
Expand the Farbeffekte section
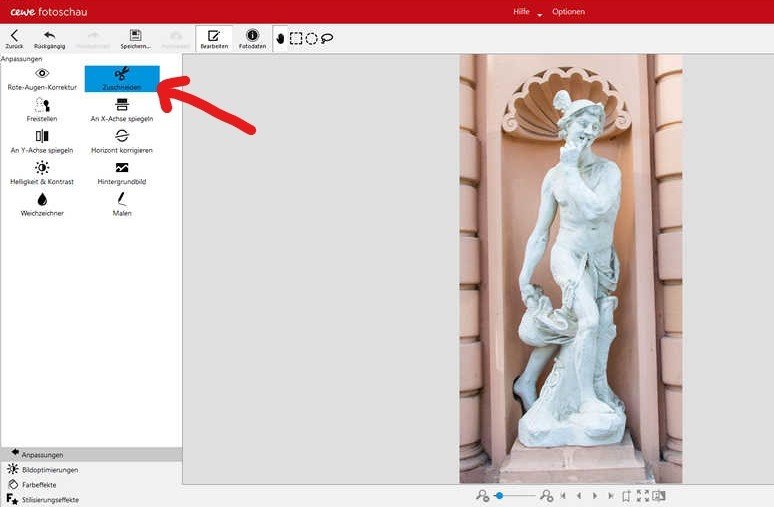coord(42,484)
